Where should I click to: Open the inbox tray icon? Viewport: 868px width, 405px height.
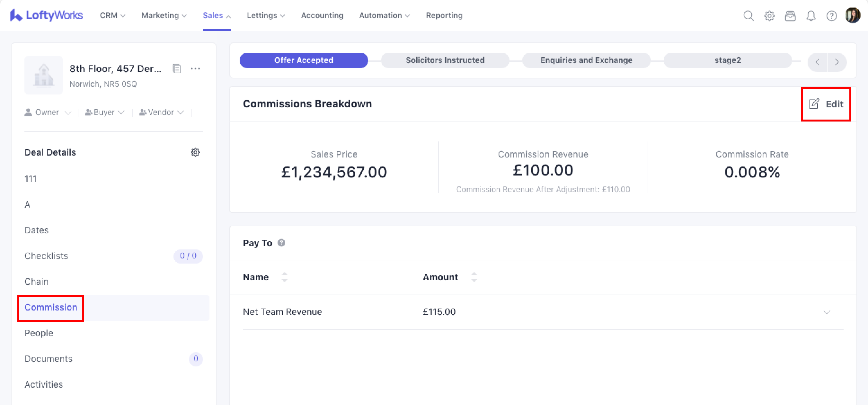(x=790, y=16)
